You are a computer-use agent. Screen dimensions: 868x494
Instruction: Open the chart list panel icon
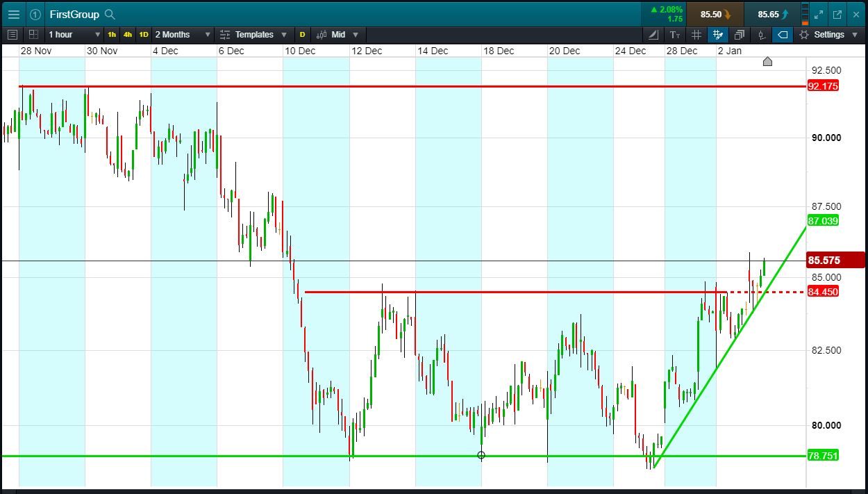pyautogui.click(x=12, y=34)
